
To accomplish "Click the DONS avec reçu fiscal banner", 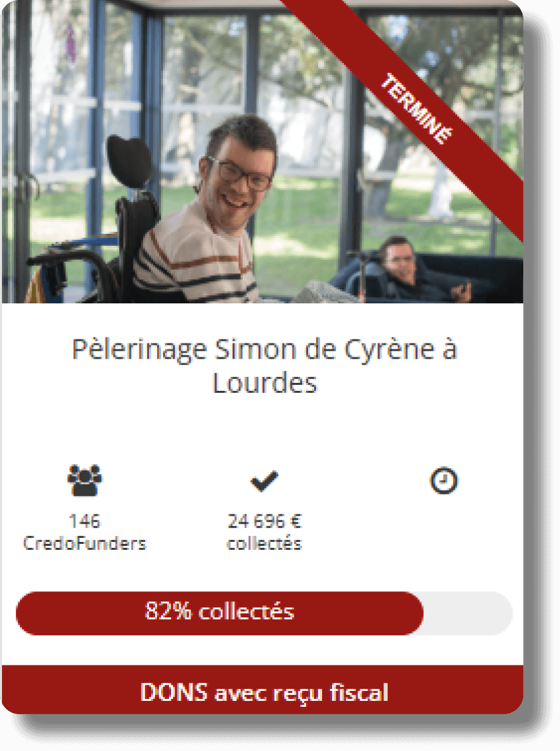I will pos(263,690).
